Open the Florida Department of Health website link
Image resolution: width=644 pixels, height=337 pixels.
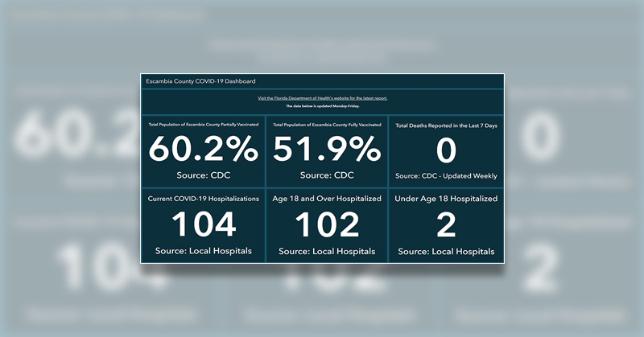322,98
